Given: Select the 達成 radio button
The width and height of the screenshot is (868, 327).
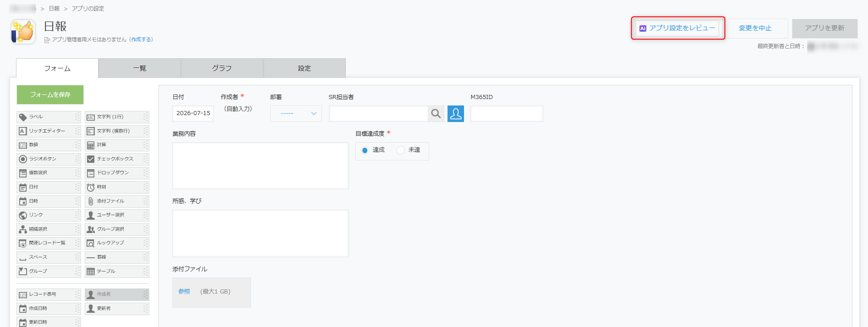Looking at the screenshot, I should coord(365,150).
